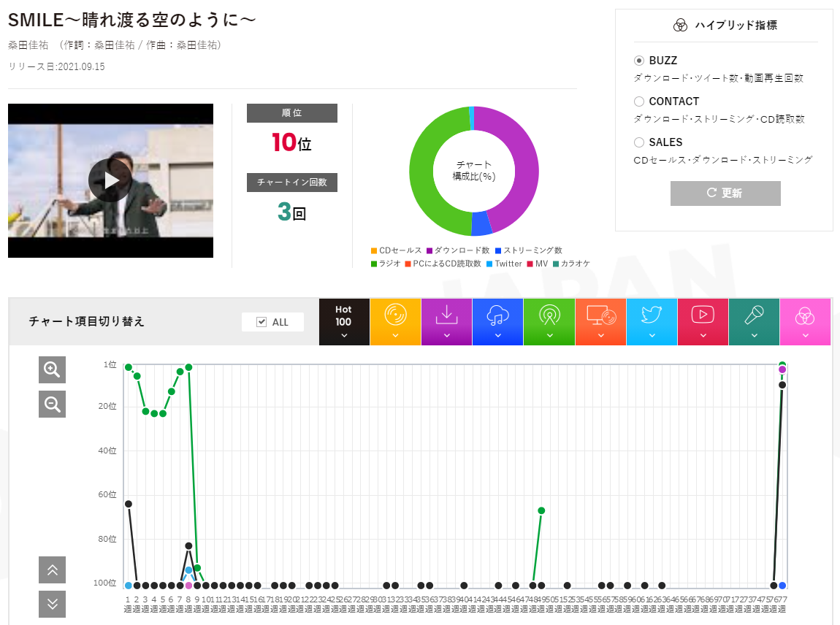Select the CONTACT radio option
Viewport: 840px width, 625px height.
(x=638, y=101)
